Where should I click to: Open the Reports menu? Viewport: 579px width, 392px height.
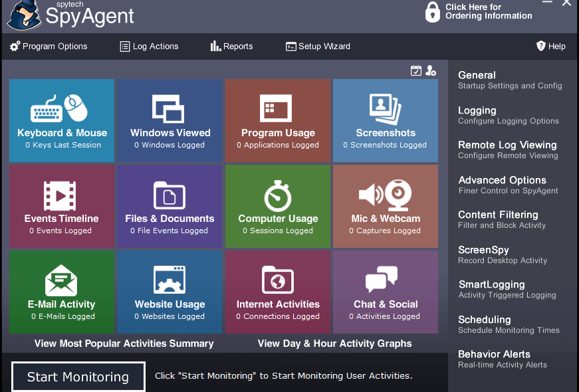231,47
